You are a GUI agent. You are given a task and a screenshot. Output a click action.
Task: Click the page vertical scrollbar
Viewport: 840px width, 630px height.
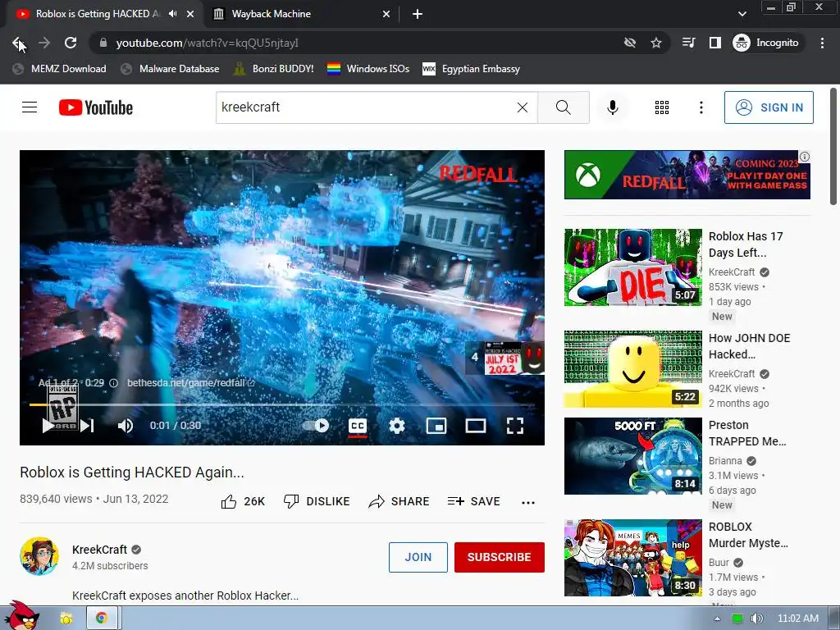point(833,147)
